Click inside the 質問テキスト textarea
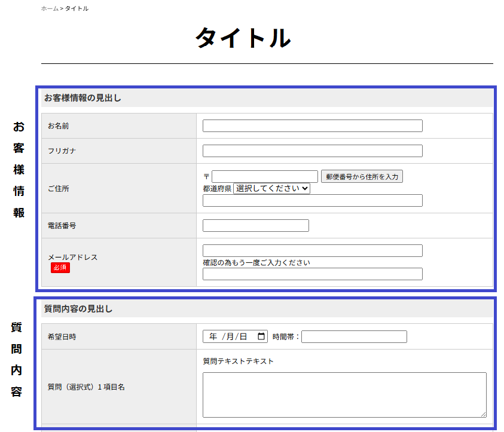This screenshot has height=432, width=504. tap(344, 394)
